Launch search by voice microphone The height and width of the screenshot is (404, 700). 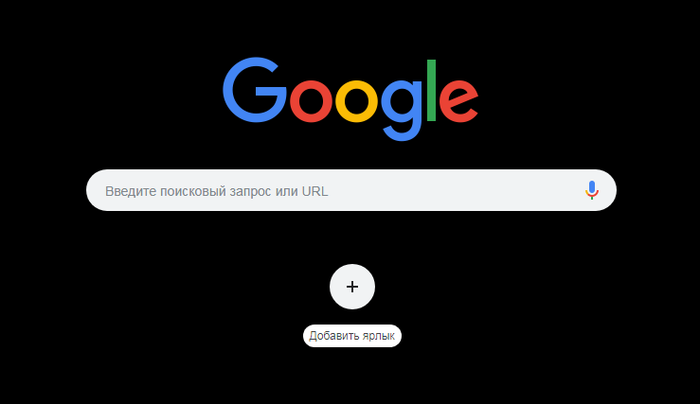592,190
